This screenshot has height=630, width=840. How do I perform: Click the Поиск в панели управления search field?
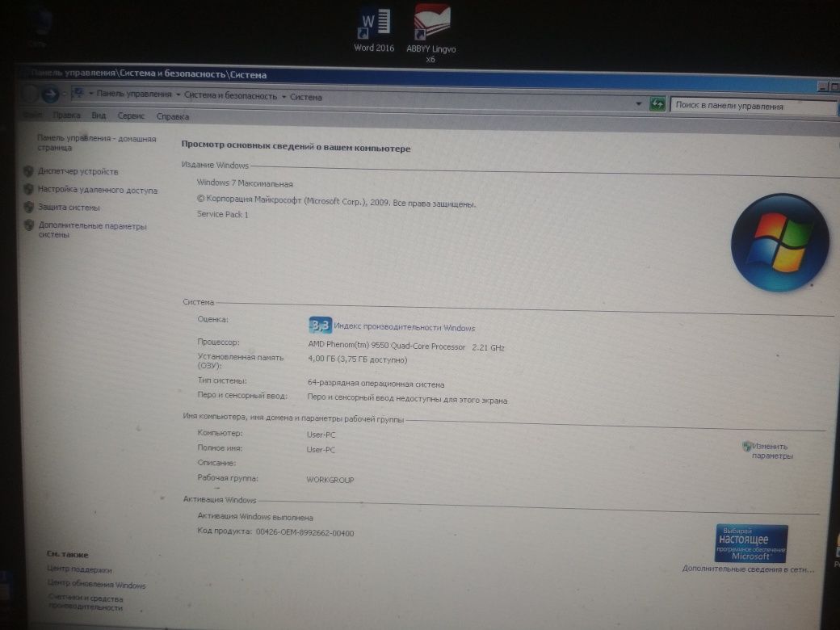(x=752, y=106)
